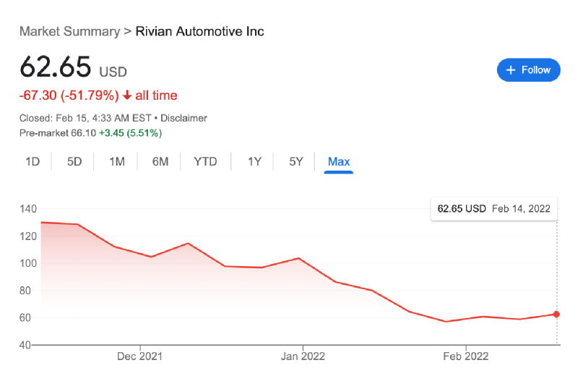Show the 6M chart range
This screenshot has height=368, width=588.
pos(160,161)
